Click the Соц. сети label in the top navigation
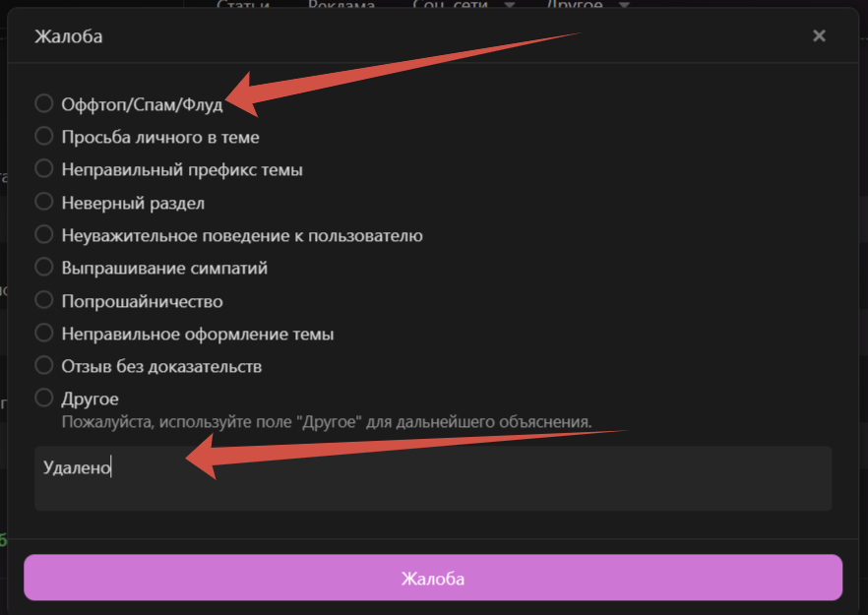 pyautogui.click(x=453, y=5)
